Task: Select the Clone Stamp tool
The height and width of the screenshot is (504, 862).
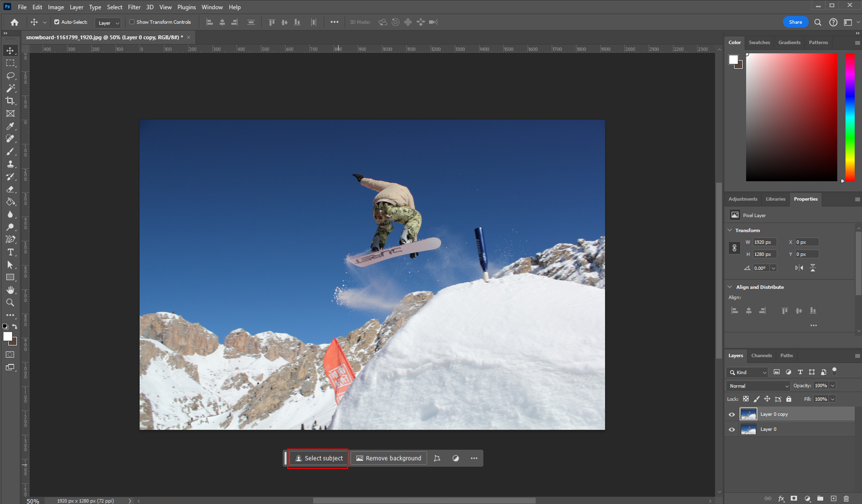Action: [10, 164]
